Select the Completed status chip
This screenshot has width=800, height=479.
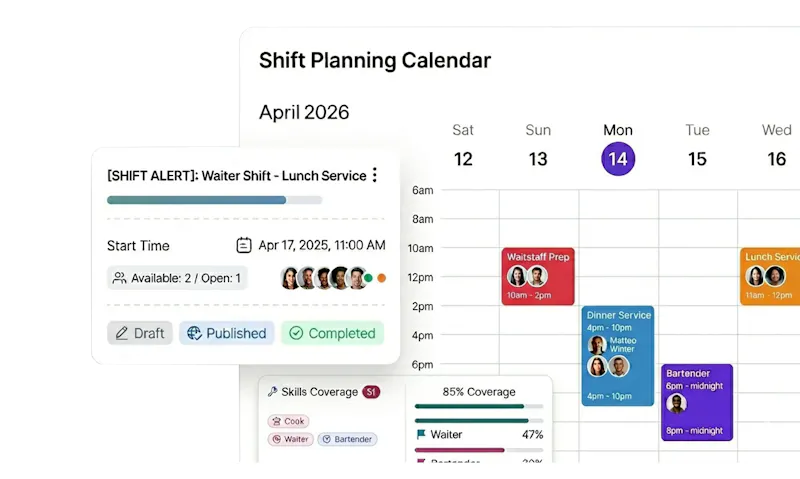[x=332, y=333]
